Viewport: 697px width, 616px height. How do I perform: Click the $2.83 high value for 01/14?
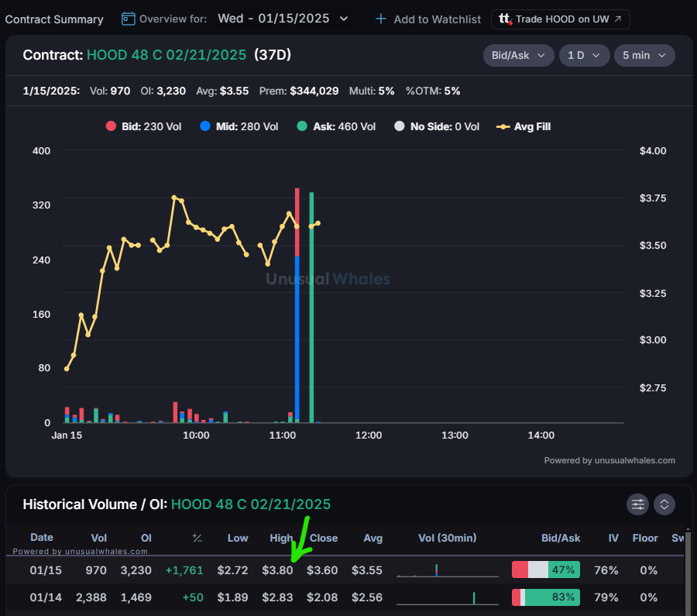tap(277, 597)
